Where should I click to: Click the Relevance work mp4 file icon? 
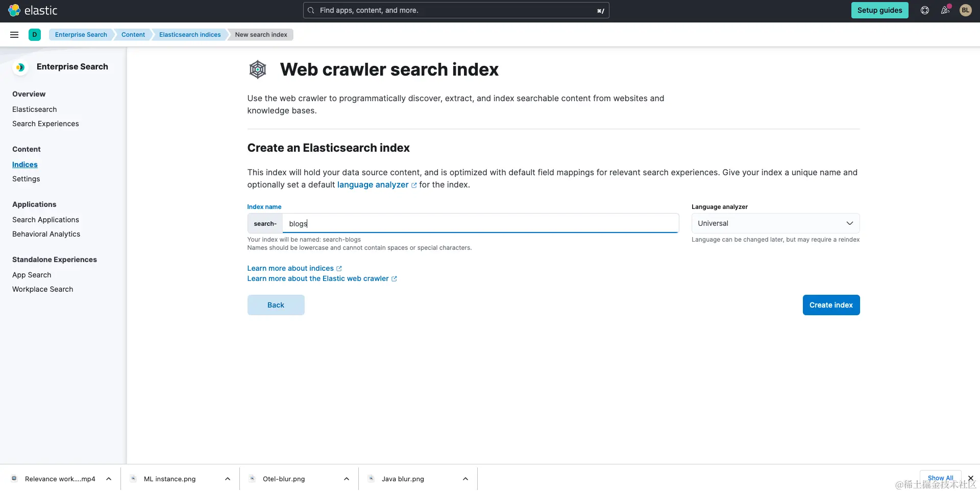coord(14,479)
